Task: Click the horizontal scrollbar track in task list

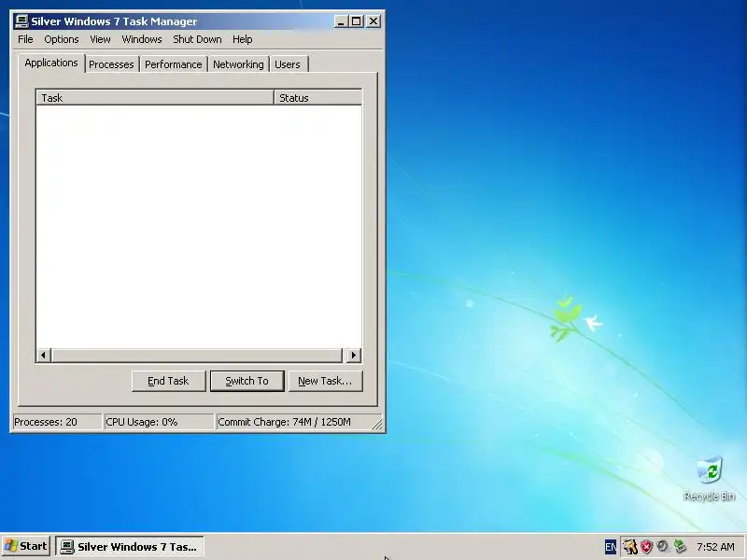Action: [197, 356]
